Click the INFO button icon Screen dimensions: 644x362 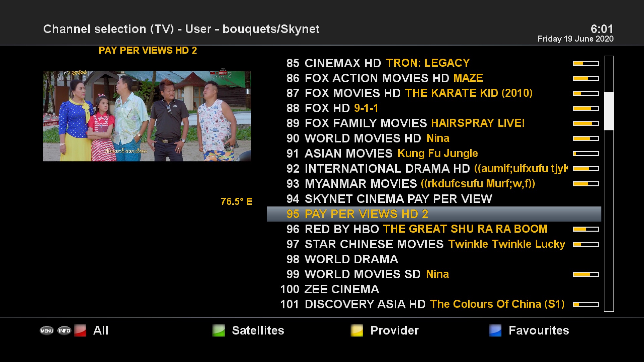[64, 331]
